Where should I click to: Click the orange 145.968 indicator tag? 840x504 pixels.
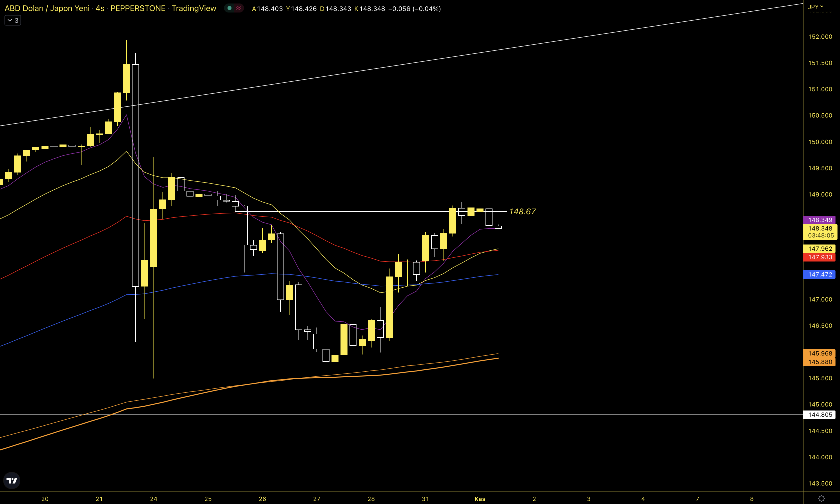[820, 353]
